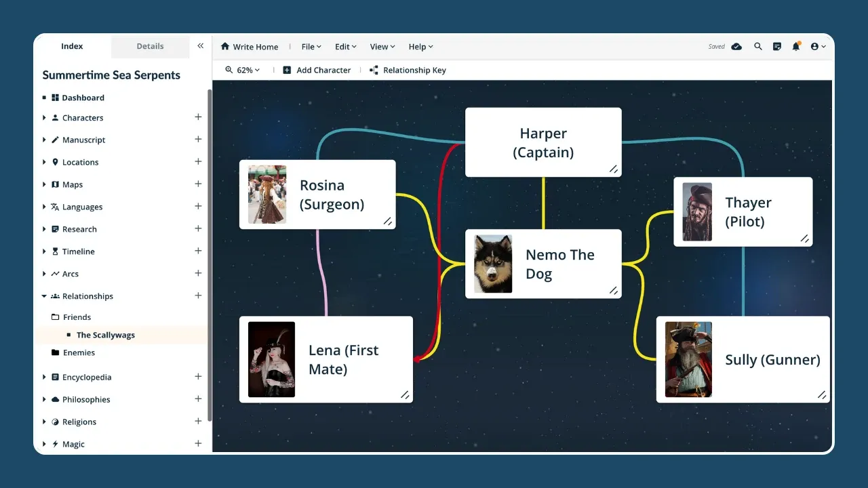868x488 pixels.
Task: Click the Add Character button
Action: tap(317, 70)
